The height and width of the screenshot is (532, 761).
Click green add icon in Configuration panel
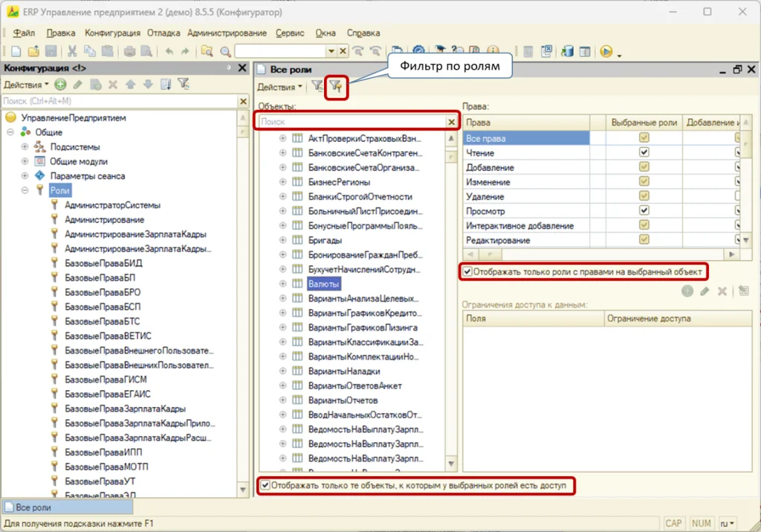(60, 85)
